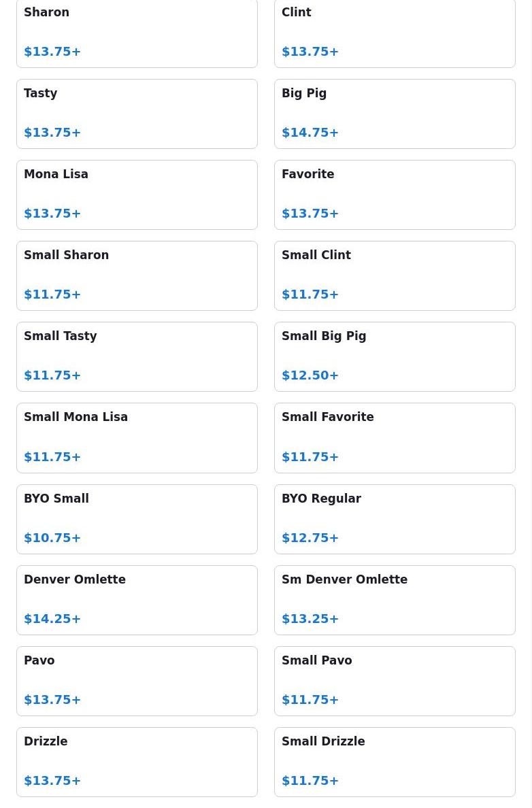Image resolution: width=532 pixels, height=808 pixels.
Task: Click the Drizzle $13.75+ price
Action: pyautogui.click(x=52, y=781)
